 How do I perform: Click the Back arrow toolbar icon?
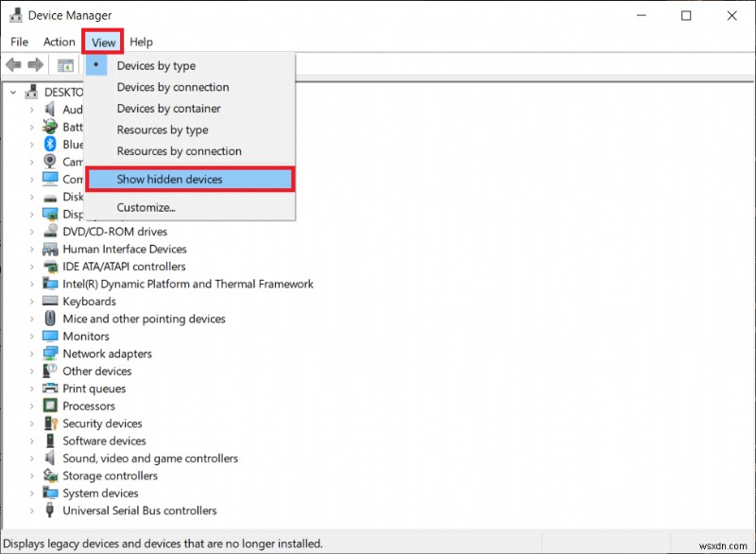point(13,64)
